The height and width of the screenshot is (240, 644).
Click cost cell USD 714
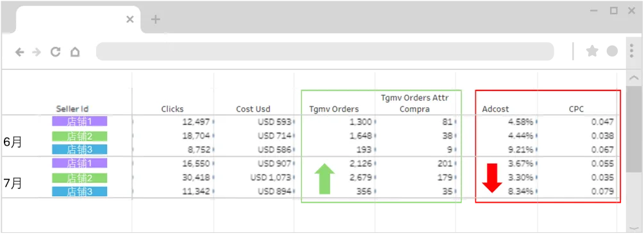[274, 135]
